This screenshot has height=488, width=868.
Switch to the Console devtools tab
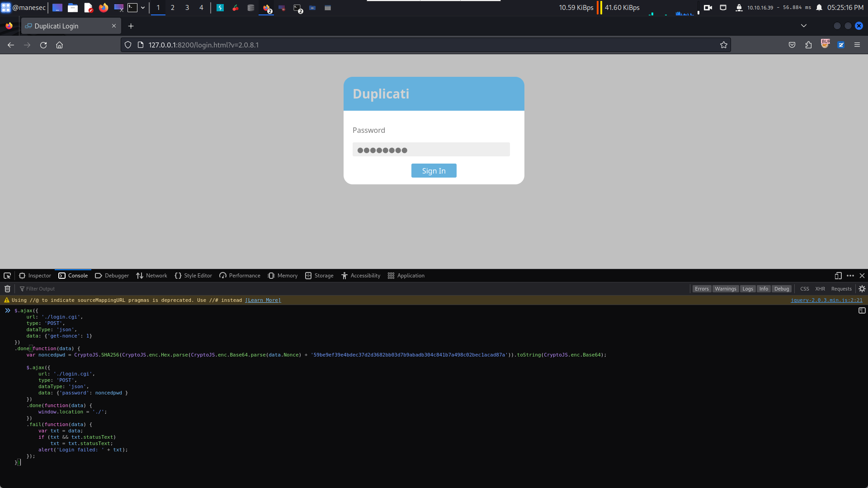coord(73,276)
